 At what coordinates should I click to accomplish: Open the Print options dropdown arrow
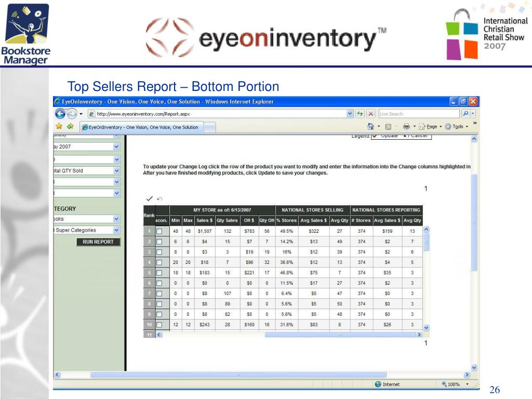tap(414, 127)
